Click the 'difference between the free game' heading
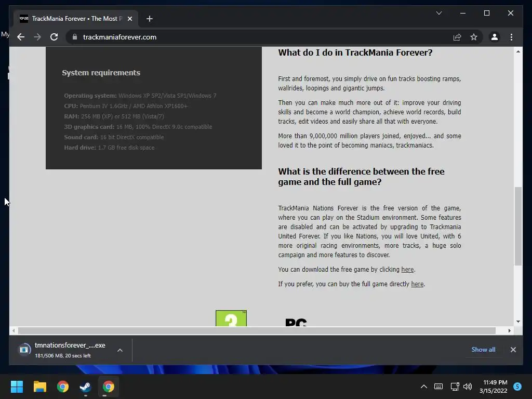The height and width of the screenshot is (399, 532). click(x=362, y=177)
